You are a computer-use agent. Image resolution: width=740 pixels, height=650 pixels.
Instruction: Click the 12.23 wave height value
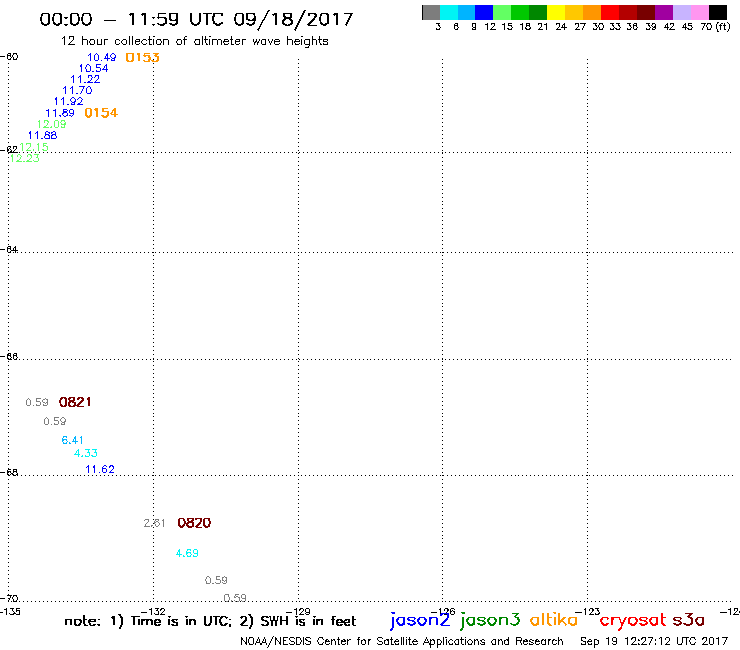25,158
